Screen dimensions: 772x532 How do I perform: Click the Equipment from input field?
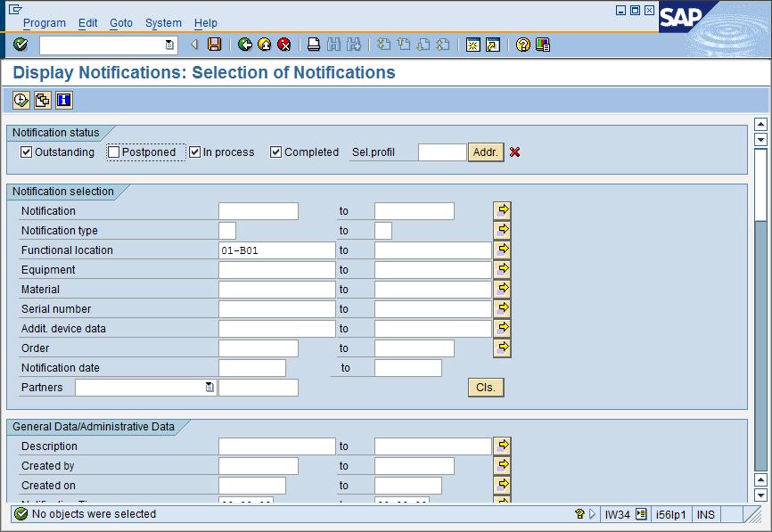click(x=276, y=270)
